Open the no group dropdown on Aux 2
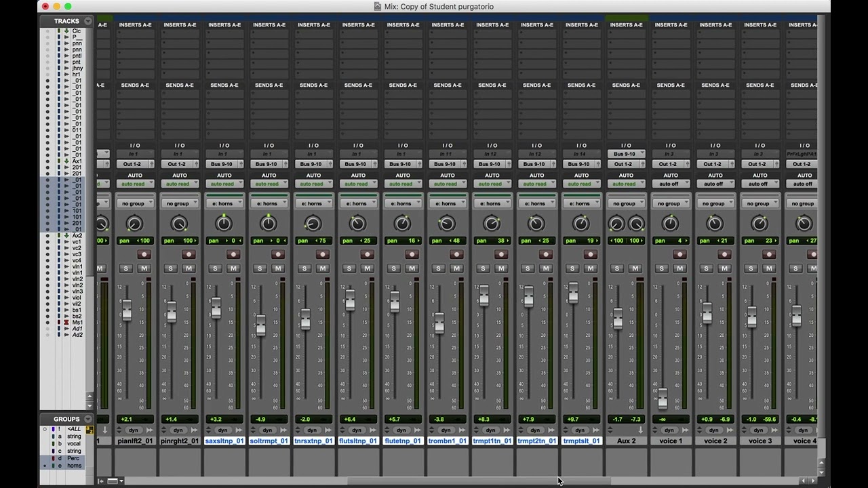Image resolution: width=868 pixels, height=488 pixels. [x=626, y=203]
